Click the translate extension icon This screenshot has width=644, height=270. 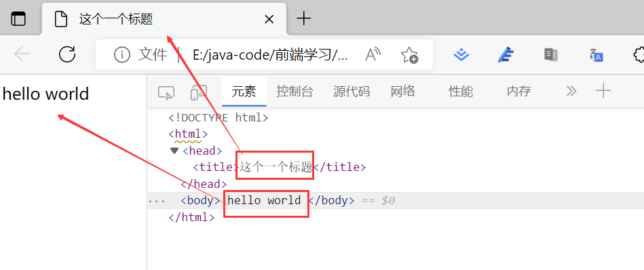click(596, 54)
